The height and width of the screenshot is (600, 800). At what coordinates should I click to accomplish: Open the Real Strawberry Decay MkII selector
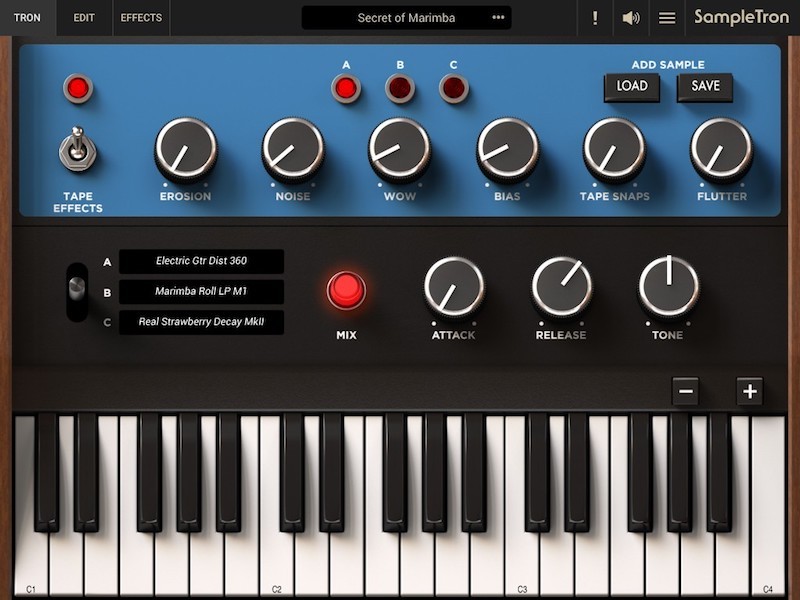pos(201,322)
